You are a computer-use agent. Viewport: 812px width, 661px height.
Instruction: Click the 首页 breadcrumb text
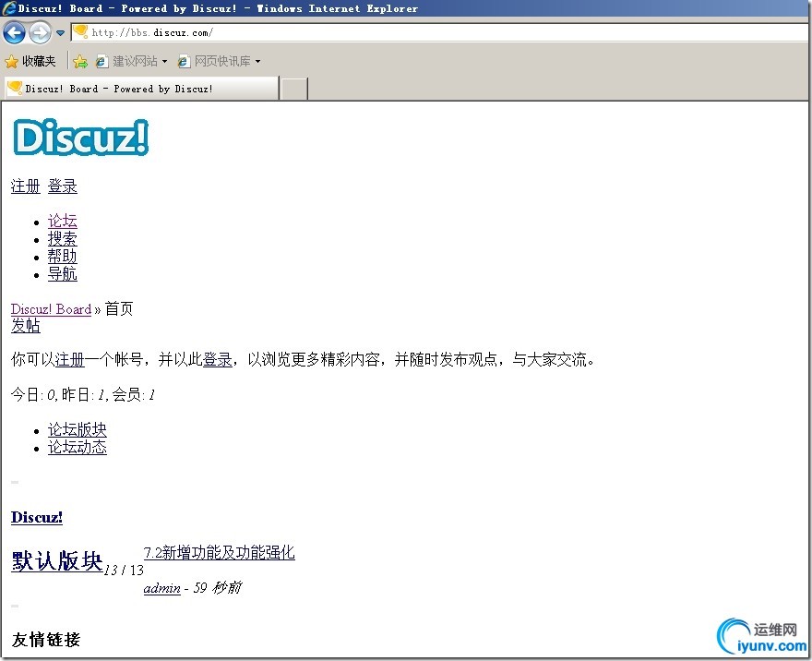119,309
